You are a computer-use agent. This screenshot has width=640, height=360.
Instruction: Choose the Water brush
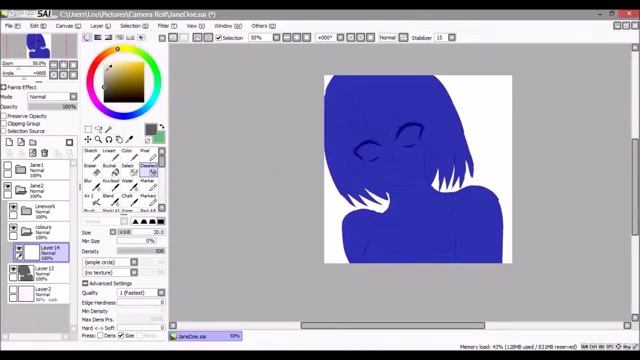pos(129,185)
